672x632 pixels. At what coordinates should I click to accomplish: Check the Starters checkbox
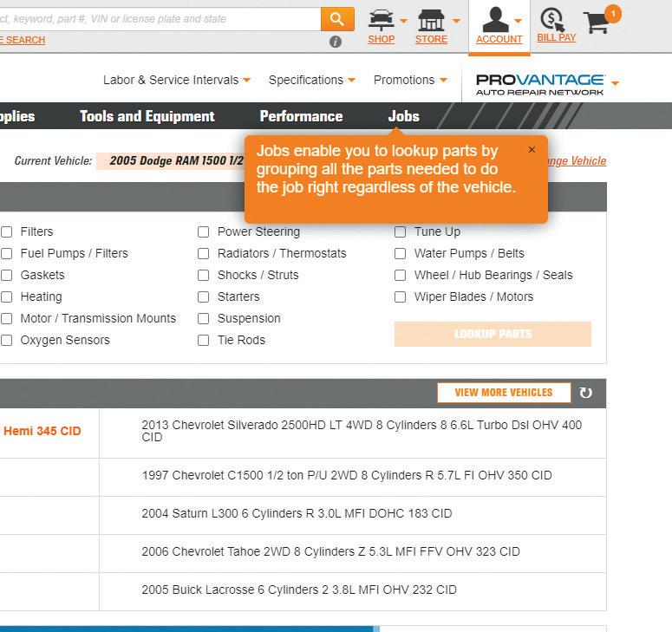203,297
